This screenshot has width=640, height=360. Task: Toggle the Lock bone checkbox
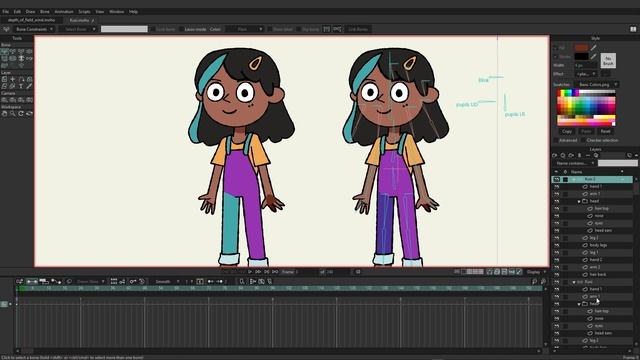pyautogui.click(x=152, y=29)
